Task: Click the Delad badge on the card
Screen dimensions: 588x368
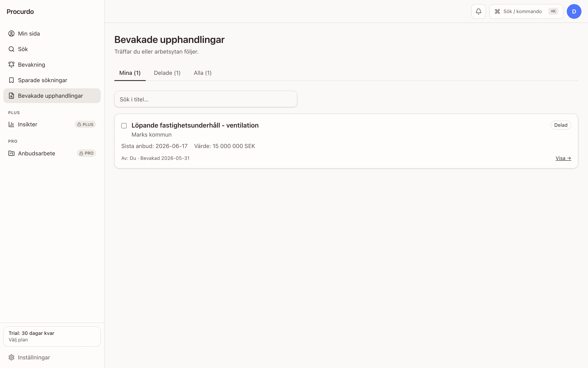Action: [561, 125]
